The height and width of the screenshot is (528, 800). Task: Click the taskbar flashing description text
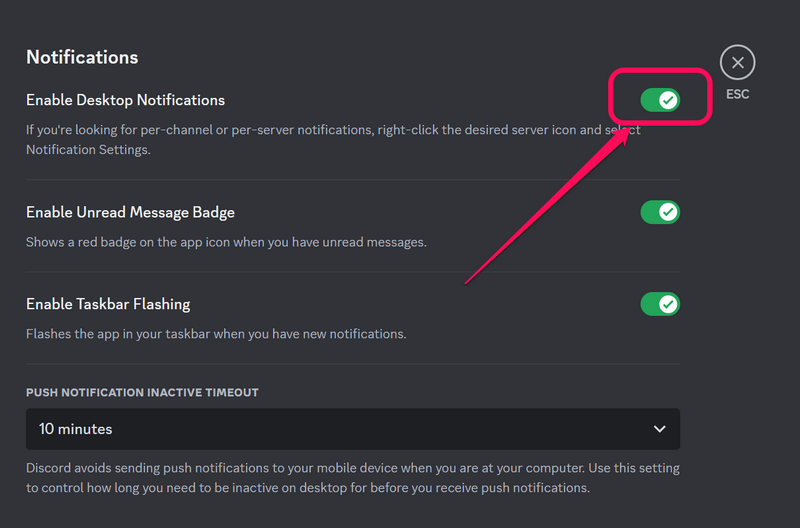(216, 334)
